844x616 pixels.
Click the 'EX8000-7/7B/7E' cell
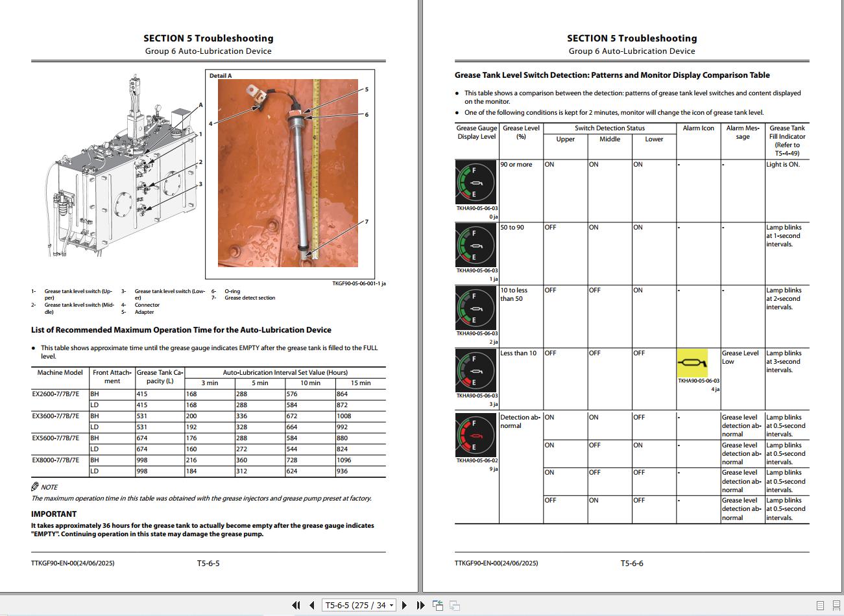pyautogui.click(x=56, y=460)
